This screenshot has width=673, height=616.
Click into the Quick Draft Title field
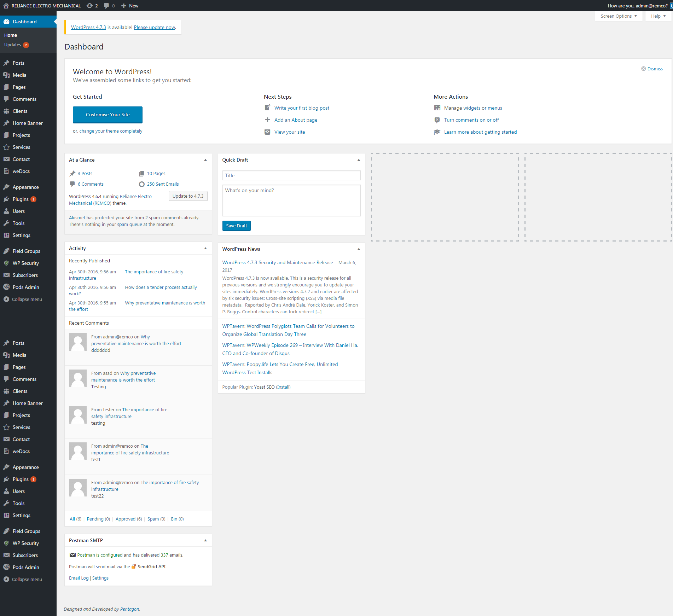coord(291,175)
